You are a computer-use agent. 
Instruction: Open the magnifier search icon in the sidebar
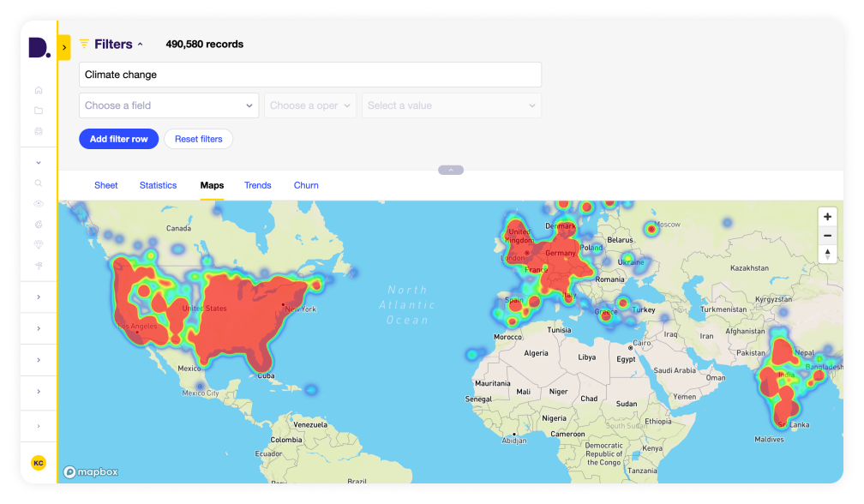click(x=39, y=183)
